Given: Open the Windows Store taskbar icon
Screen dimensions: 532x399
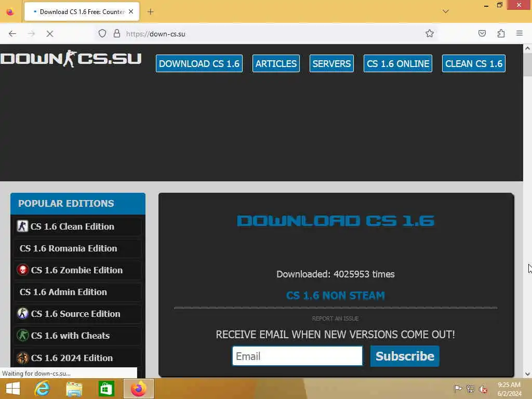Looking at the screenshot, I should tap(106, 389).
